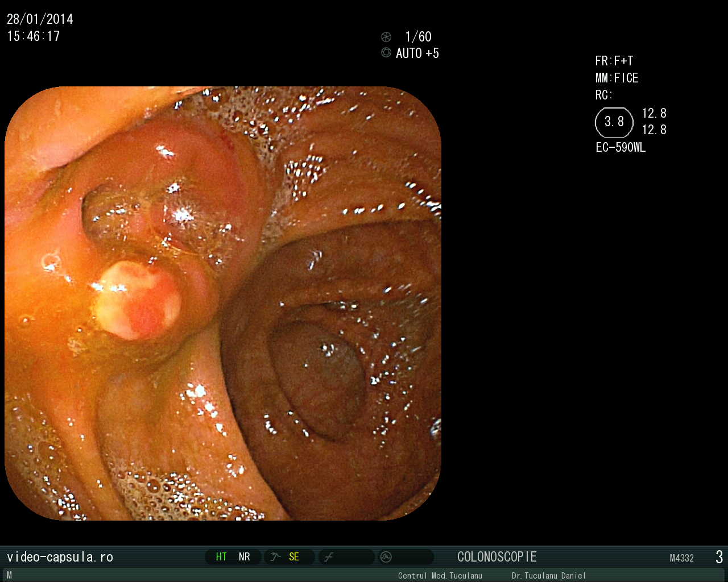
Task: Click the structure emphasis icon beside SE
Action: [276, 557]
